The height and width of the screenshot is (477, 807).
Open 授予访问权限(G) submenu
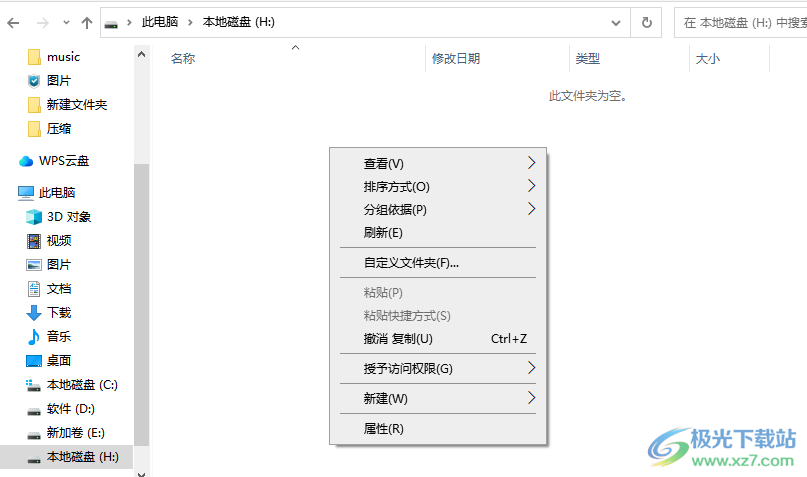click(438, 369)
